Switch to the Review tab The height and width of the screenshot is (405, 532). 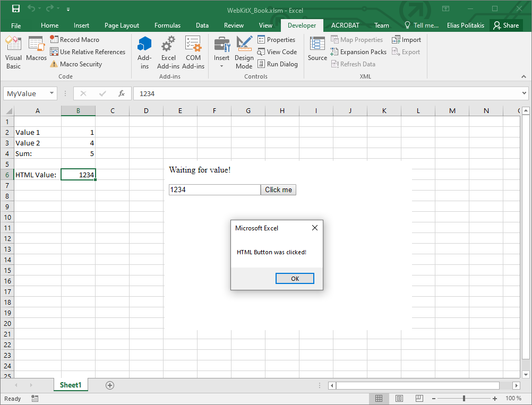pyautogui.click(x=234, y=25)
